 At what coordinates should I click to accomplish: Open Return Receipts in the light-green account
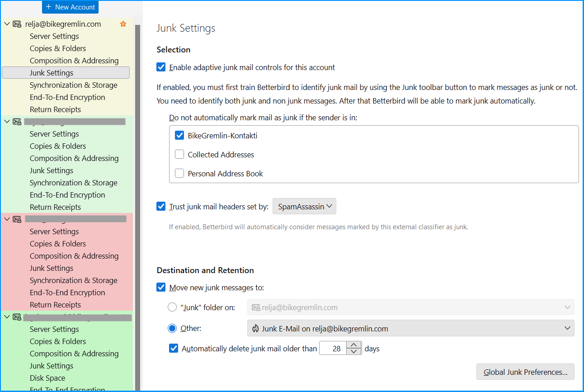point(55,207)
